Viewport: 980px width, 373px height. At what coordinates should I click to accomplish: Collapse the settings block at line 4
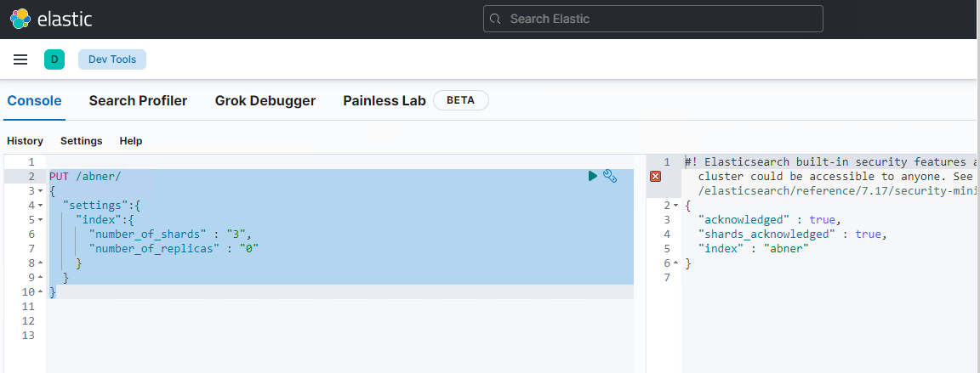pyautogui.click(x=41, y=206)
